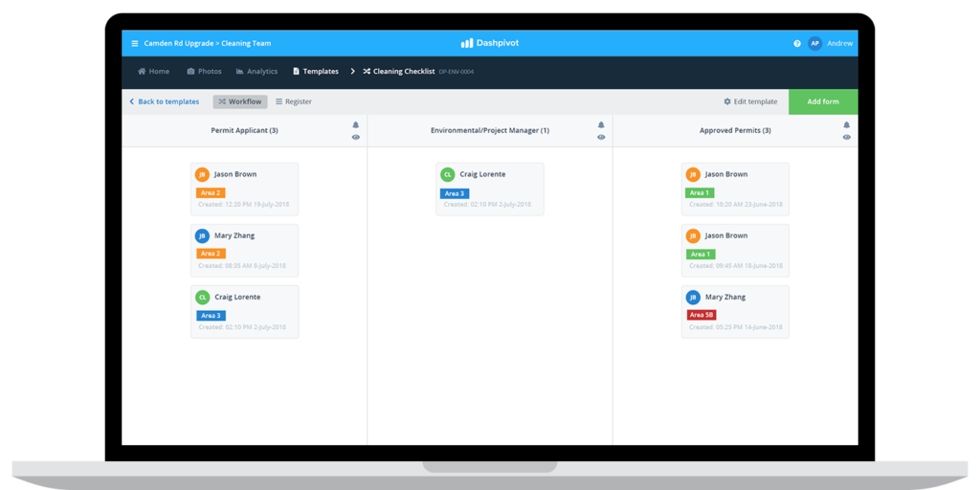Click the bell icon in Approved Permits column
The width and height of the screenshot is (980, 490).
846,124
